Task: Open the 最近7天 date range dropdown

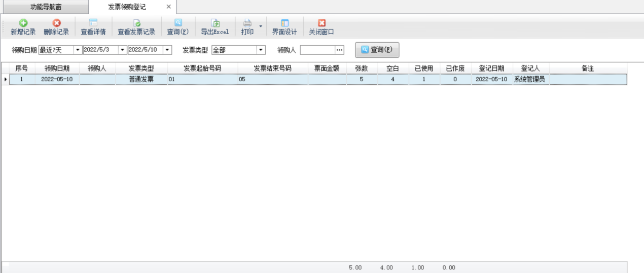Action: point(78,50)
